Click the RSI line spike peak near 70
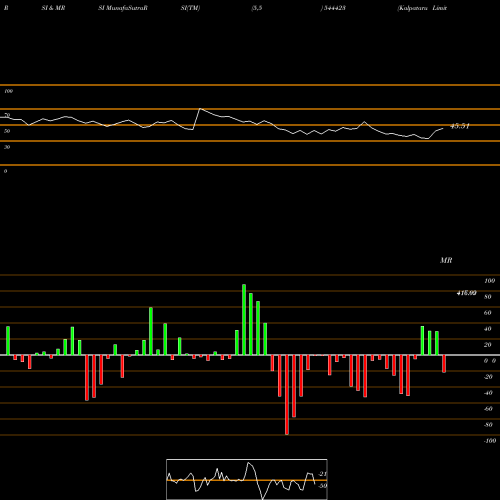Viewport: 500px width, 500px height. coord(200,109)
